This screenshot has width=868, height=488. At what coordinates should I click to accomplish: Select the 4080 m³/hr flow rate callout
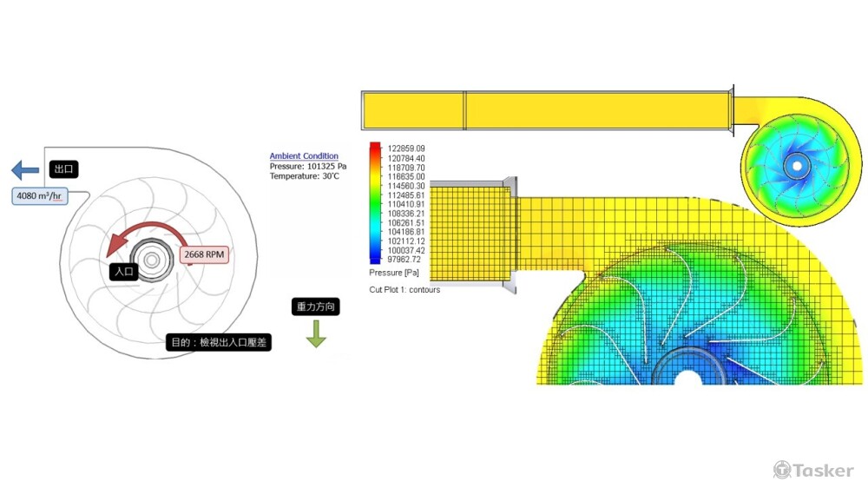pyautogui.click(x=40, y=196)
